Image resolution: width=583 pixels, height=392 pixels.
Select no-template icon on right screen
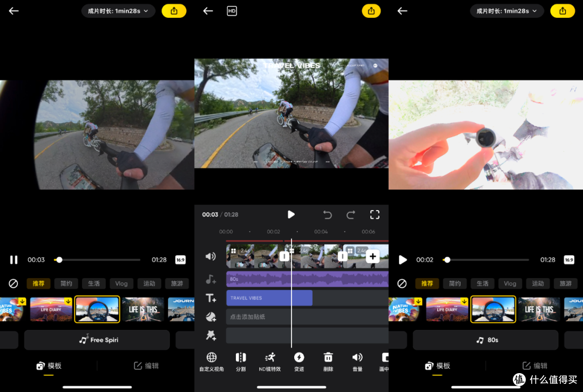tap(402, 283)
